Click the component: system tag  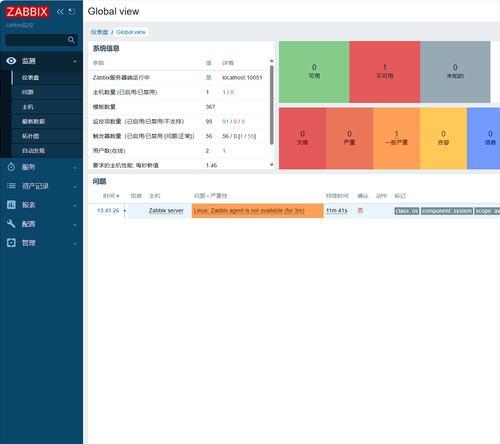[x=447, y=211]
